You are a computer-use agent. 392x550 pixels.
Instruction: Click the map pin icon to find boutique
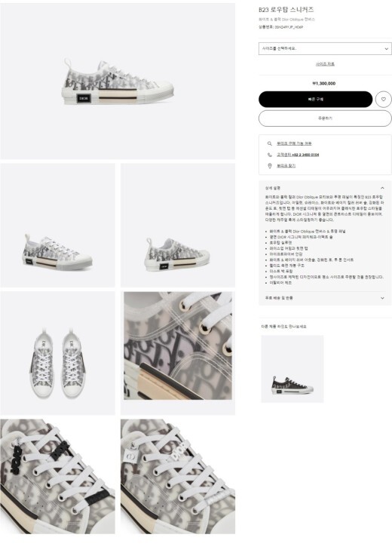coord(270,166)
